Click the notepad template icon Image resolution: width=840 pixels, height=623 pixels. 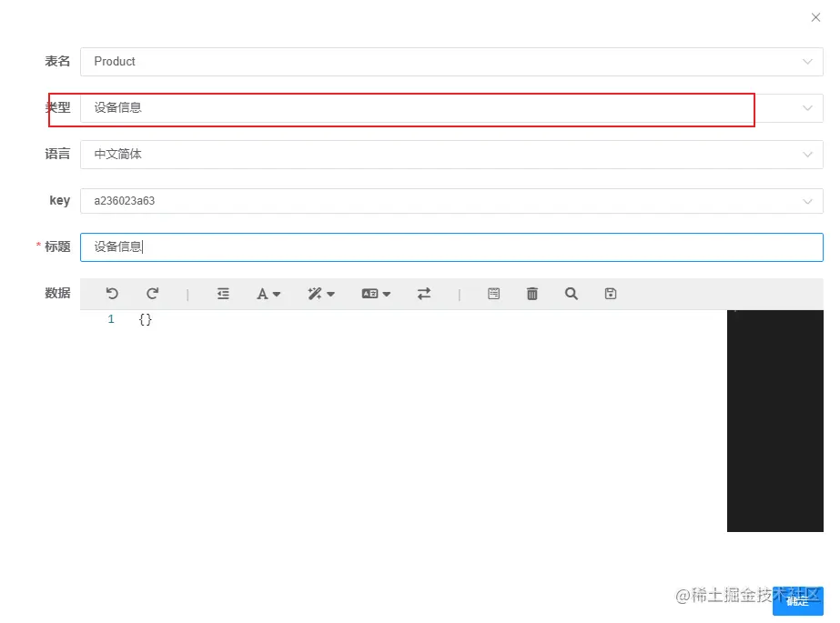[x=494, y=293]
